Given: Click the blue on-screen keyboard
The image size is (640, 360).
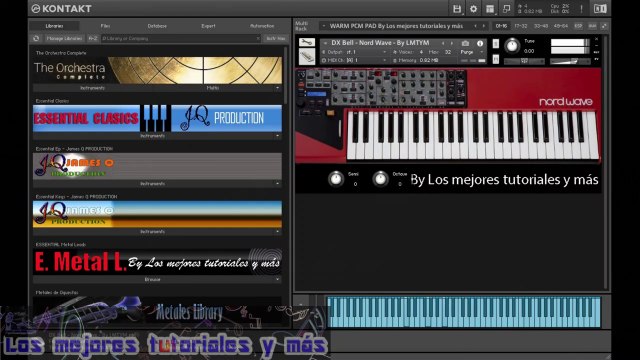Looking at the screenshot, I should coord(464,312).
